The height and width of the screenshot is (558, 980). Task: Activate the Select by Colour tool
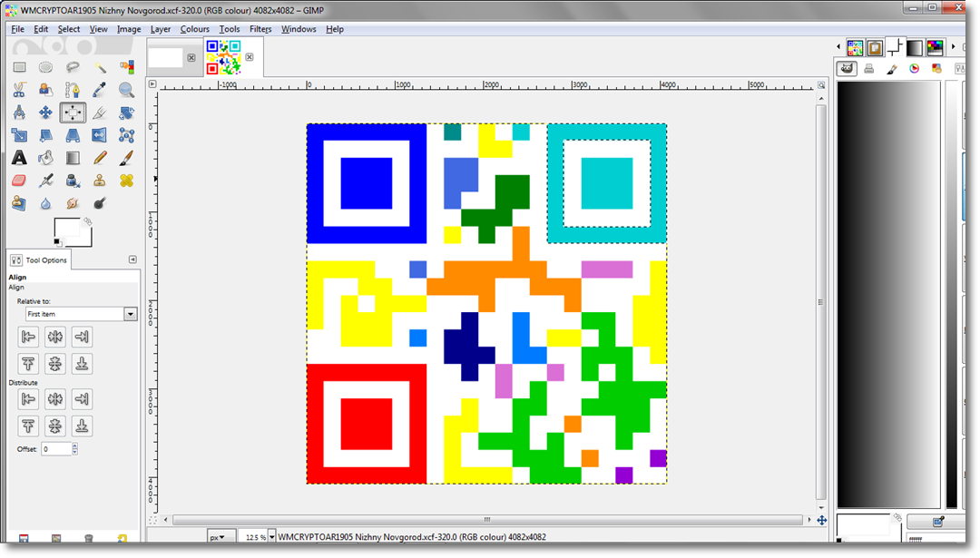click(126, 67)
